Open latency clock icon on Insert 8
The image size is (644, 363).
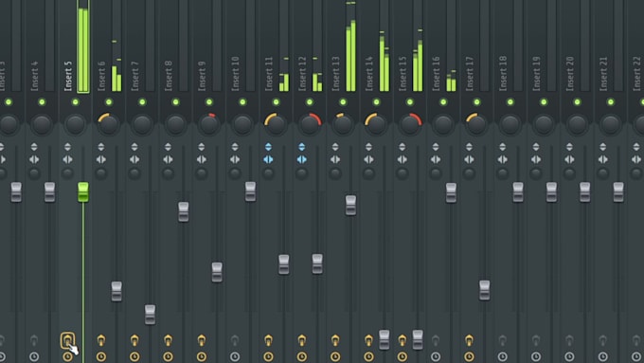(168, 356)
